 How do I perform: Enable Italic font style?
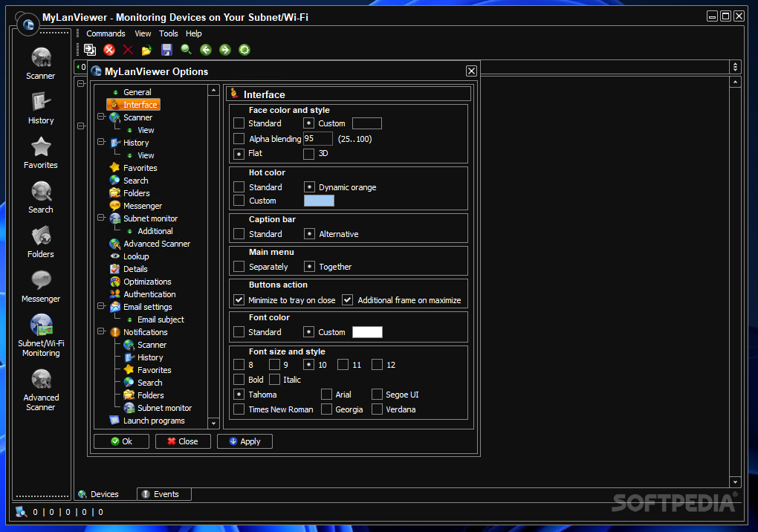pos(274,379)
